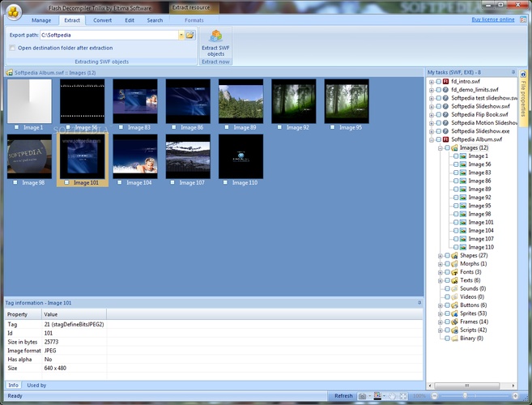Collapse the Softpedia Album.swf tree node

coord(432,139)
